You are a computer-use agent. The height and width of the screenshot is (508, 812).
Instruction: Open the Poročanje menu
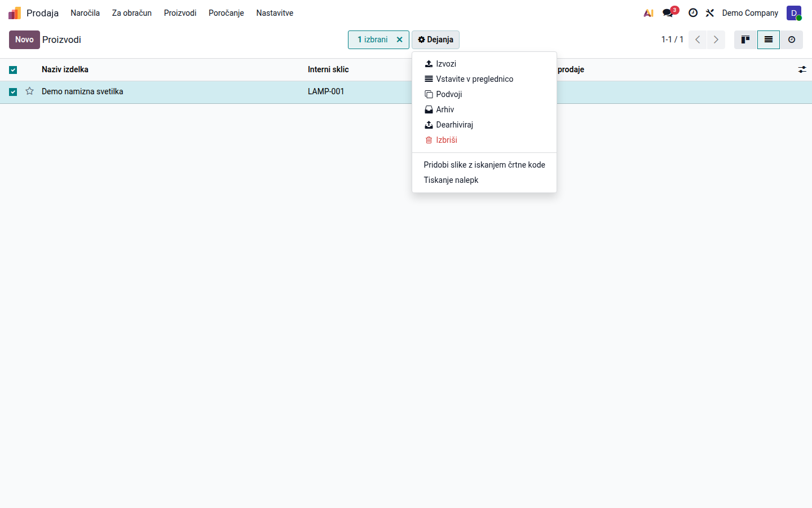pyautogui.click(x=226, y=13)
